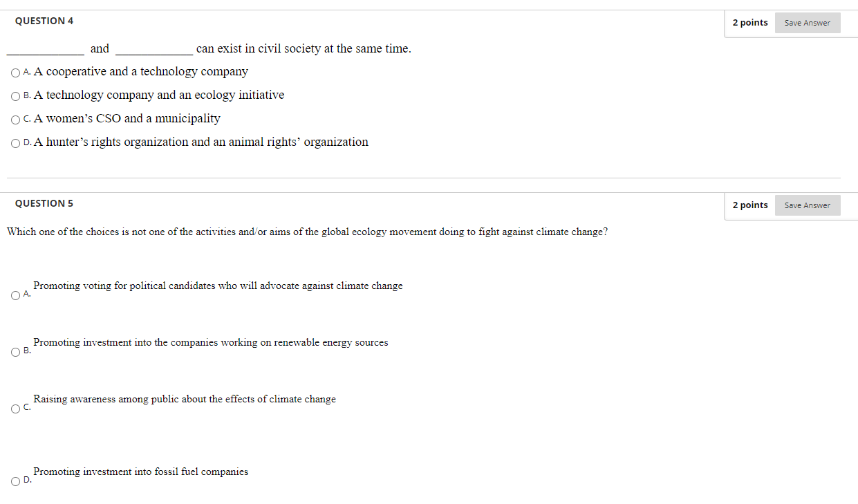Select option D about hunter's rights organization
The width and height of the screenshot is (858, 504).
(15, 143)
